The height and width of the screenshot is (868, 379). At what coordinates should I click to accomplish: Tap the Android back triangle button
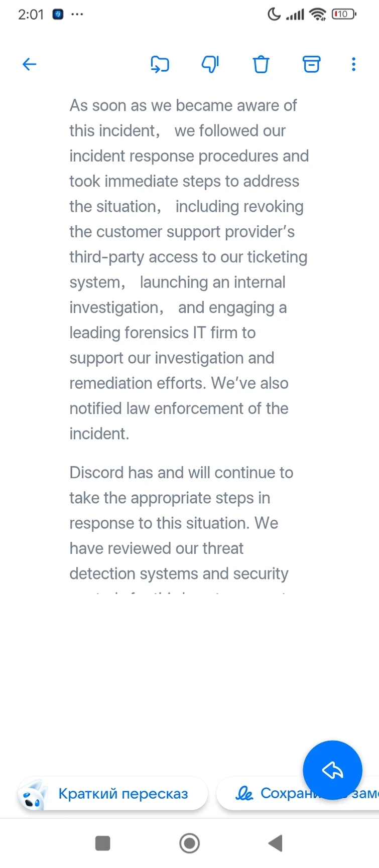pyautogui.click(x=276, y=843)
